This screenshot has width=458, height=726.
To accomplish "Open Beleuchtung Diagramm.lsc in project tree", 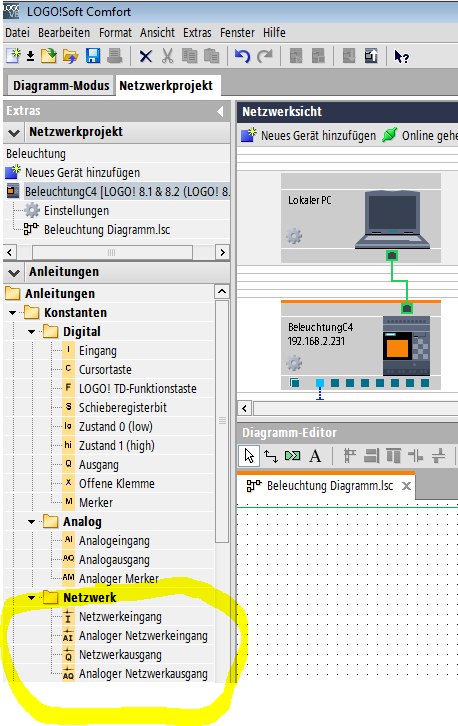I will pyautogui.click(x=107, y=230).
